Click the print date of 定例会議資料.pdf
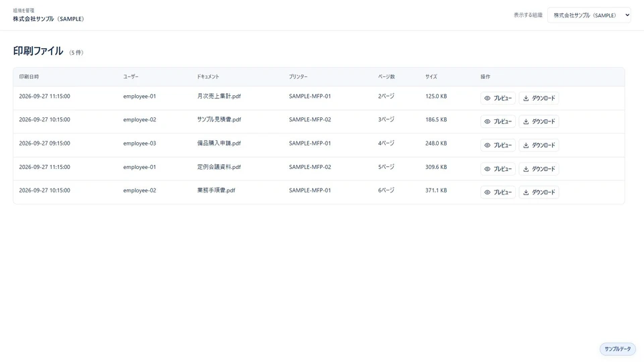Screen dimensions: 644x362 (44, 167)
